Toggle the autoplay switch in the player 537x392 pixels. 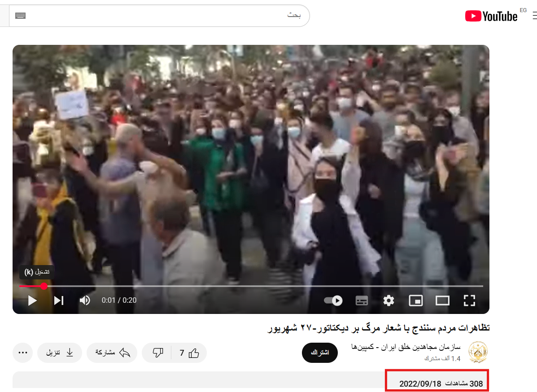pos(333,301)
